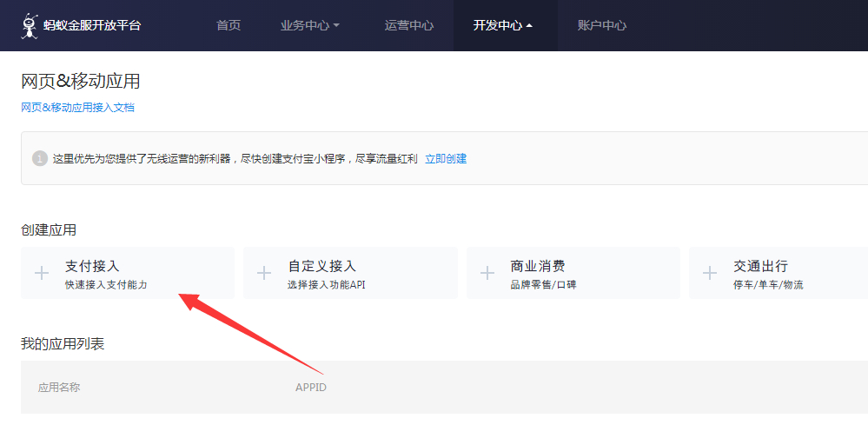
Task: Click the plus icon on 自定义接入 card
Action: pyautogui.click(x=264, y=274)
